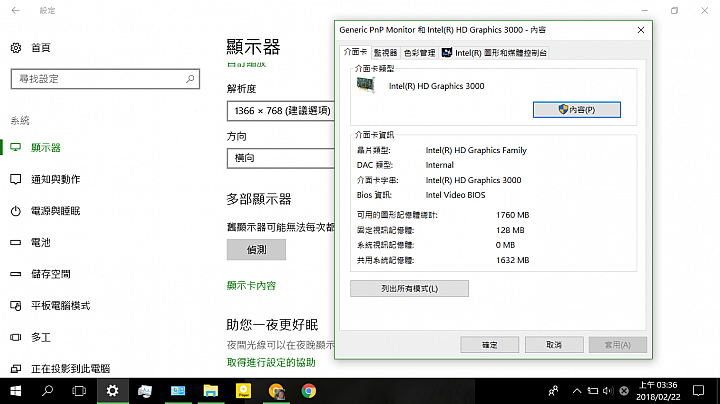Viewport: 720px width, 404px height.
Task: Click the 多部顯示器 heading text
Action: pos(259,199)
